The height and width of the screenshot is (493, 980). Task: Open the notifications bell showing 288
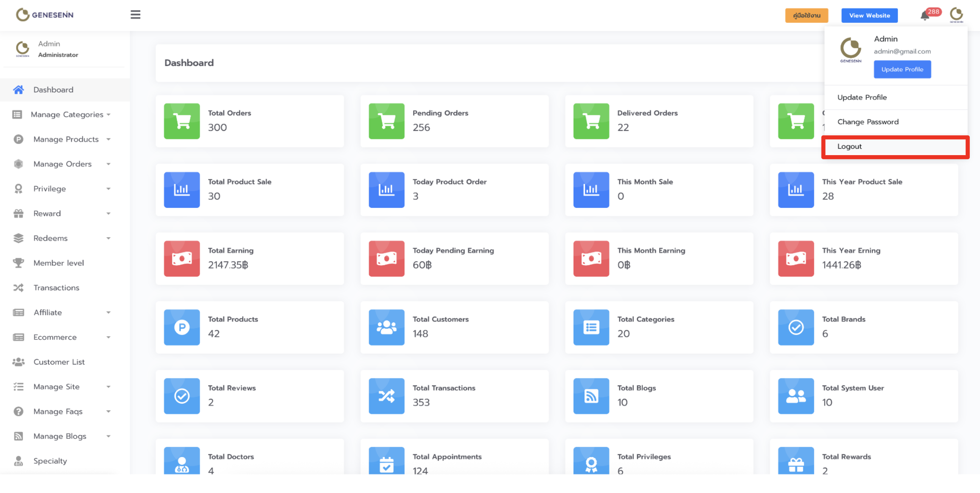point(925,16)
